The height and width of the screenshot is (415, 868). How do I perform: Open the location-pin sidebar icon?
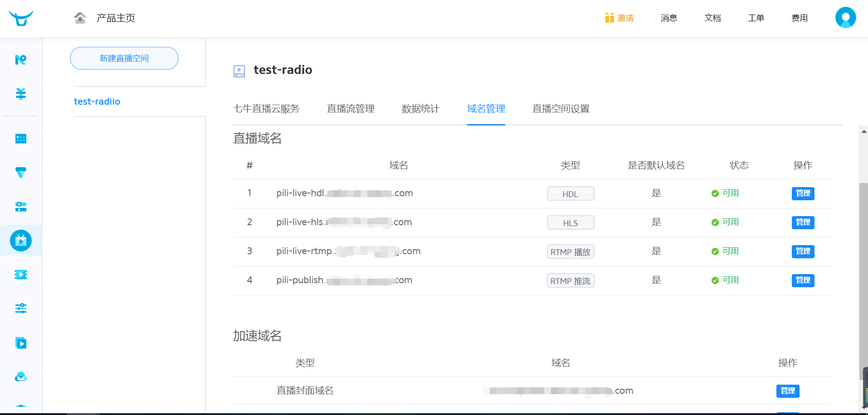21,60
